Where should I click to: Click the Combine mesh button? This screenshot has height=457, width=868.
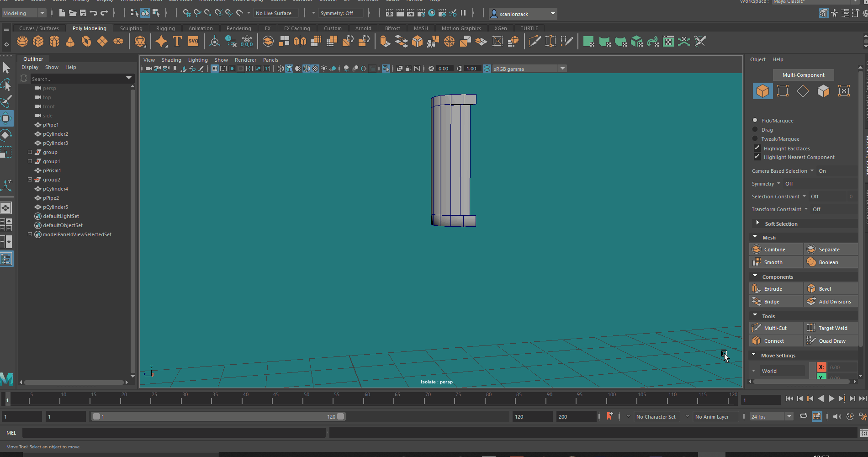776,250
